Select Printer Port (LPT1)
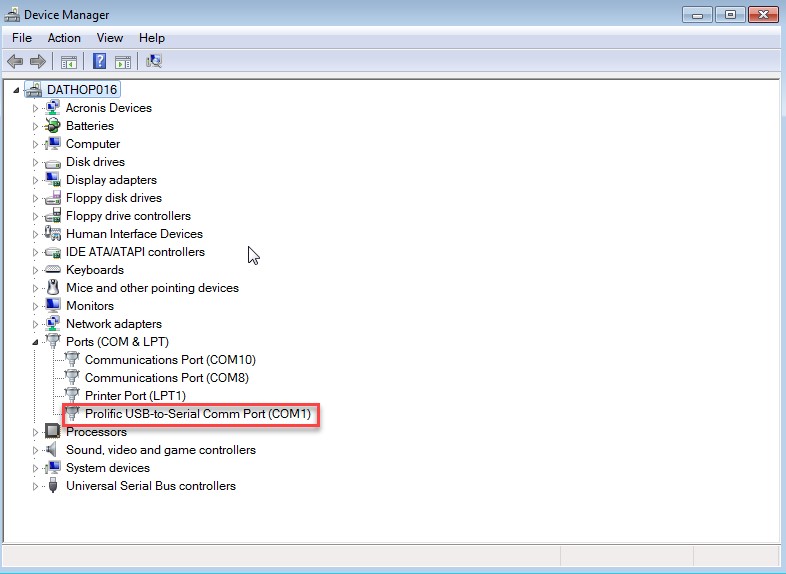786x574 pixels. click(x=135, y=396)
